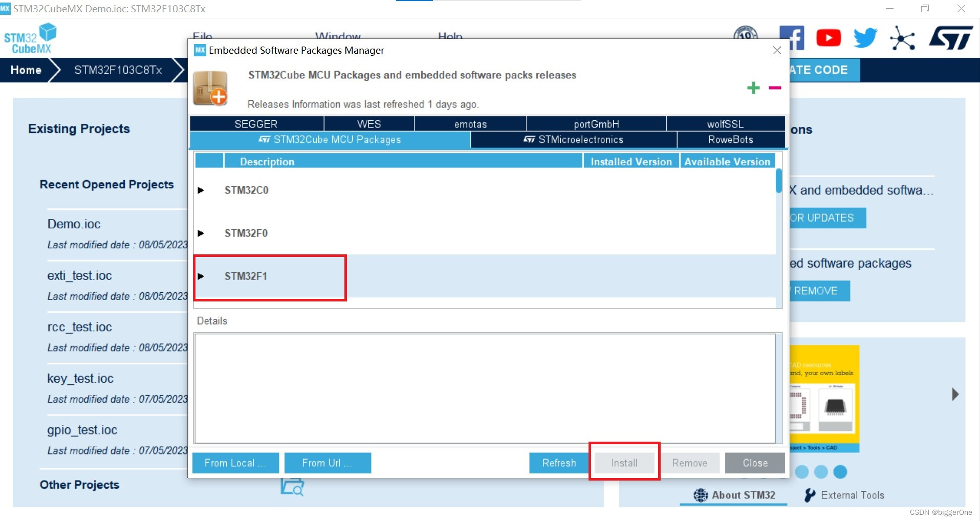Switch to the SEGGER tab
Viewport: 980px width, 521px height.
tap(256, 124)
